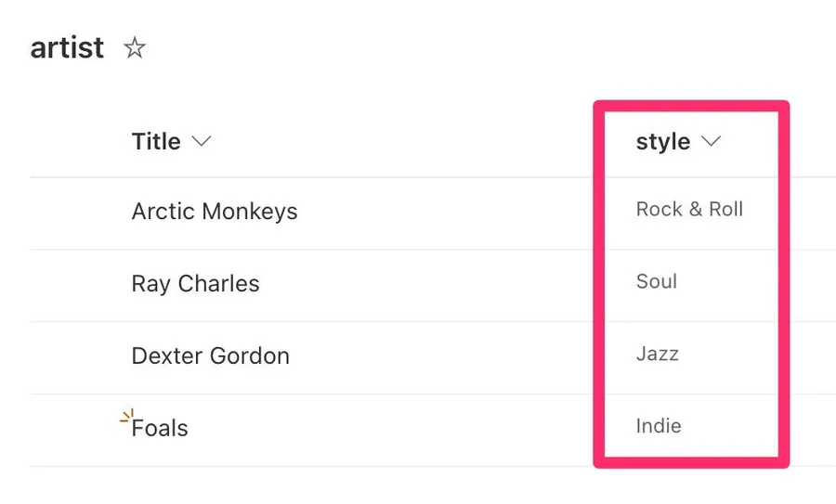Screen dimensions: 836x504
Task: Open the Ray Charles item
Action: pos(195,284)
